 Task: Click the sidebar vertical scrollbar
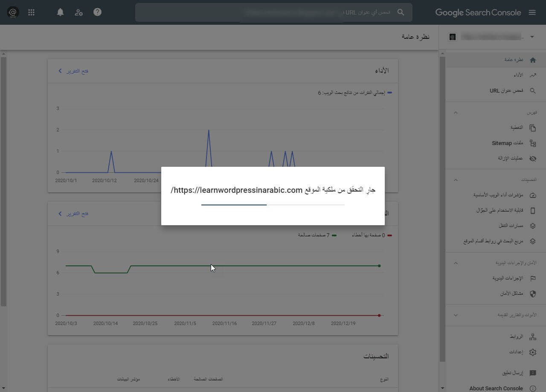[x=442, y=209]
